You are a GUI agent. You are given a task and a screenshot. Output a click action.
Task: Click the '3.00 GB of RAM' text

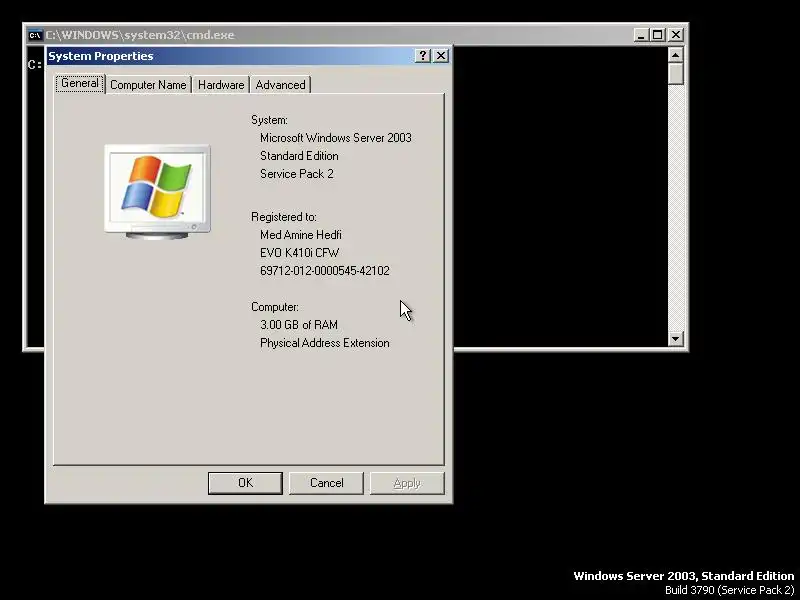[x=298, y=324]
